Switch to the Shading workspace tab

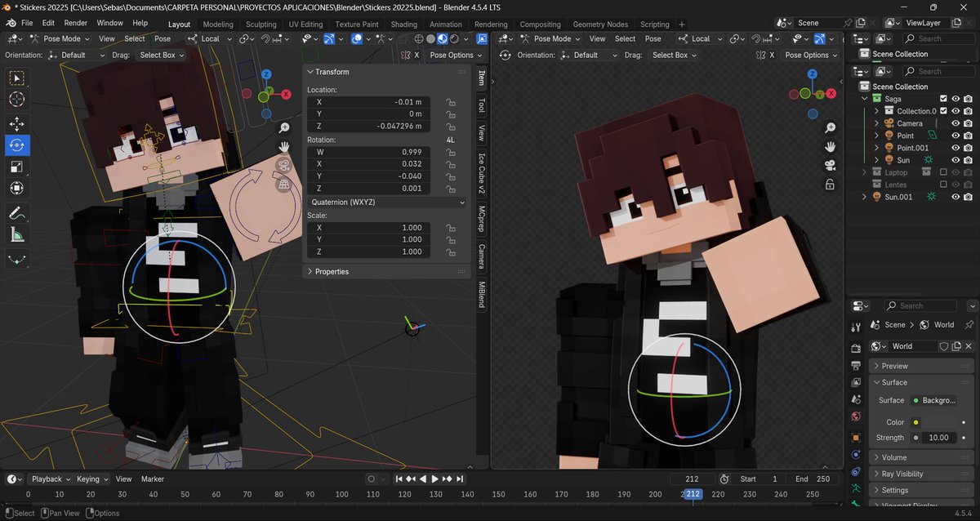(x=403, y=24)
